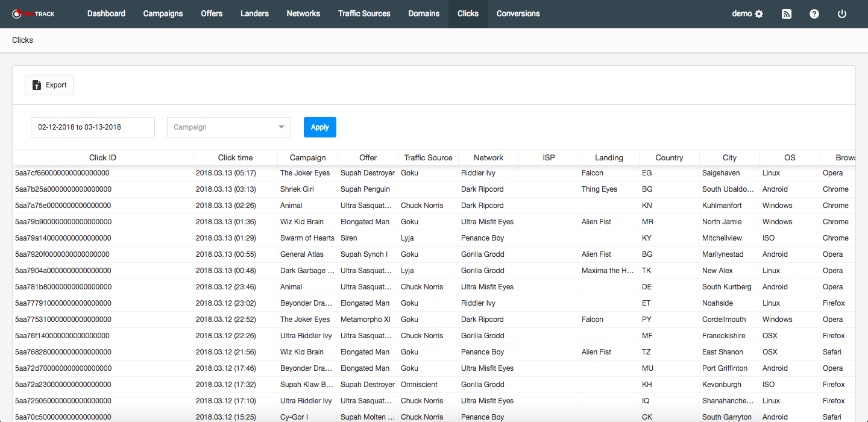
Task: Expand the Campaign dropdown filter
Action: (x=228, y=127)
